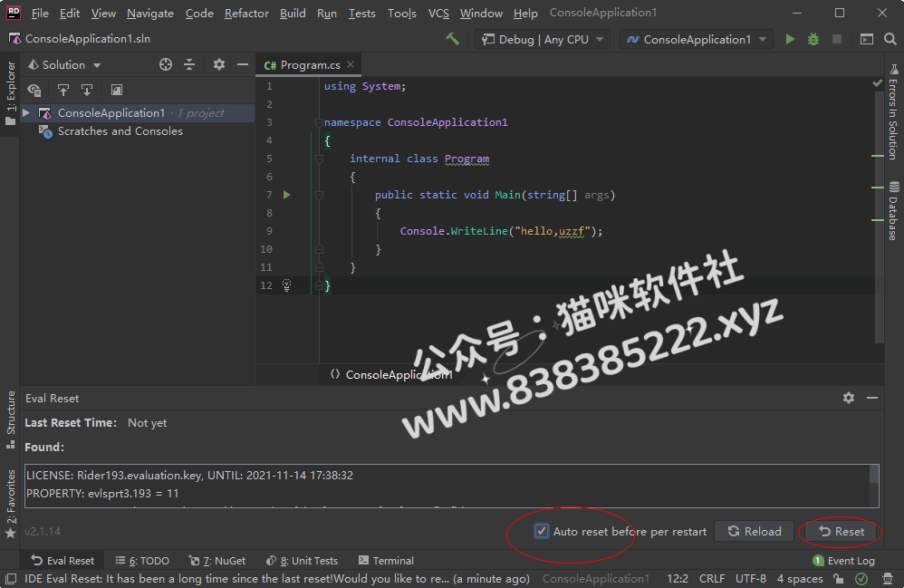Click the 12:2 caret position indicator
904x588 pixels.
point(678,579)
